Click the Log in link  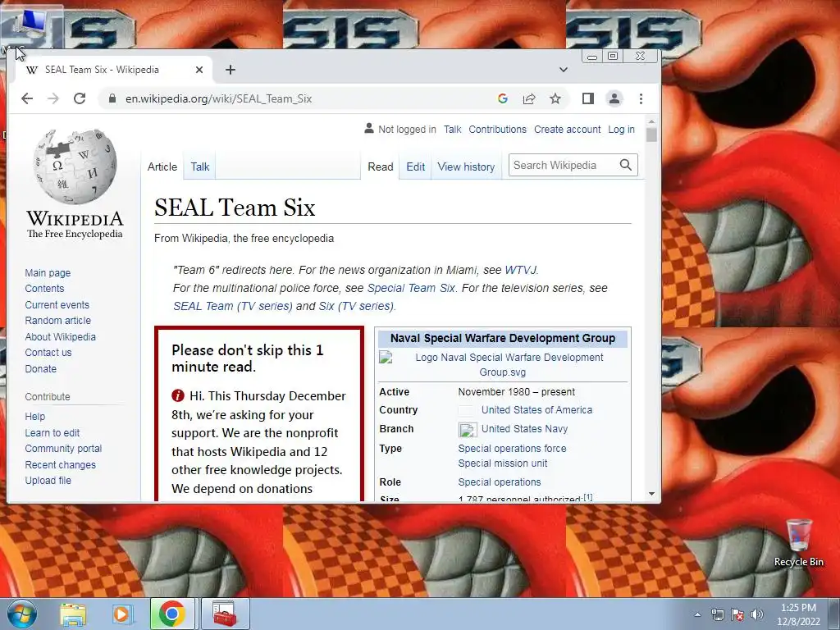(622, 129)
